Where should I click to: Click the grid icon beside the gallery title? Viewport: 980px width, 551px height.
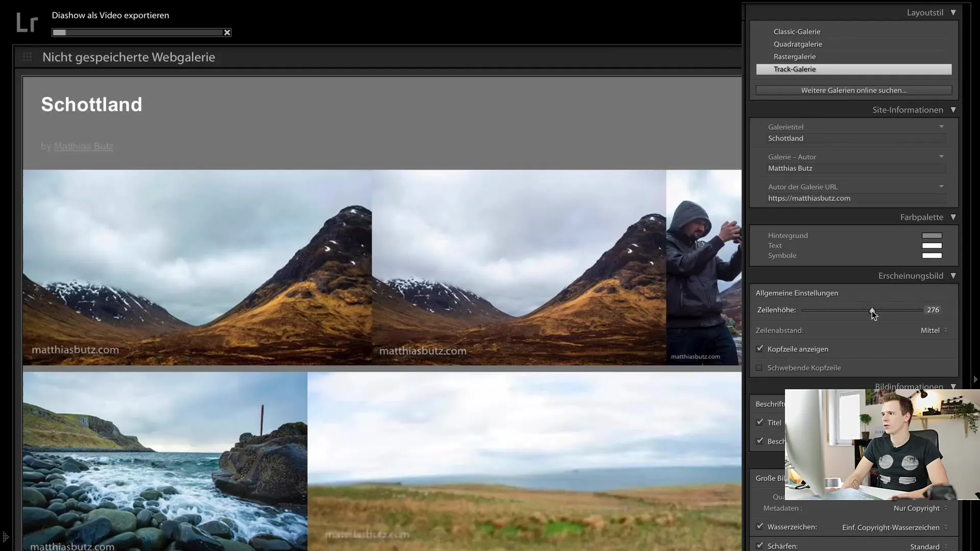point(28,57)
